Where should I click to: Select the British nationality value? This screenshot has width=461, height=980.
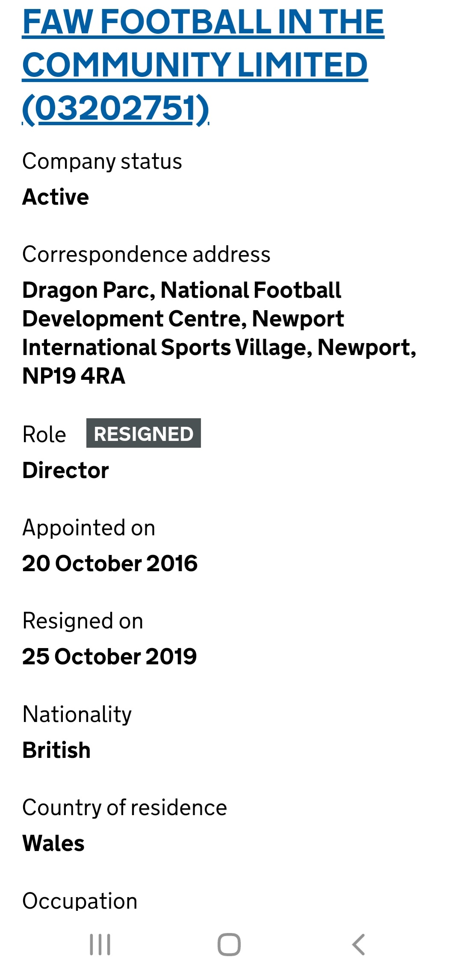click(x=56, y=750)
